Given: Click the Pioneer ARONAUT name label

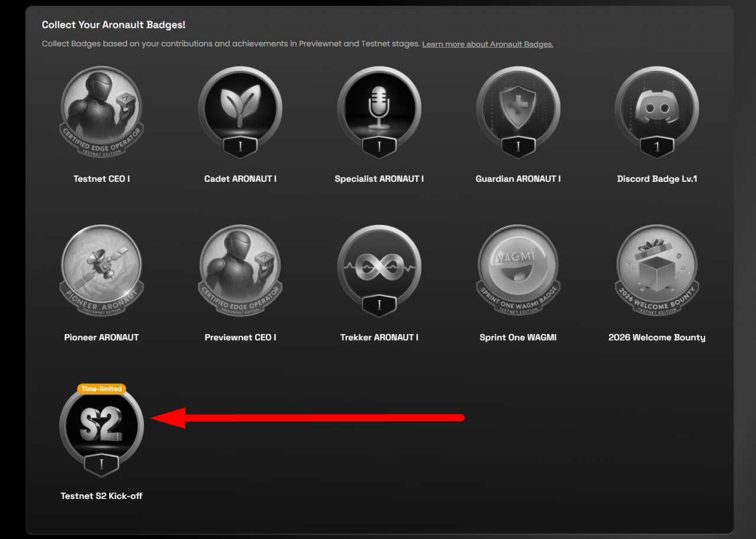Looking at the screenshot, I should coord(102,338).
